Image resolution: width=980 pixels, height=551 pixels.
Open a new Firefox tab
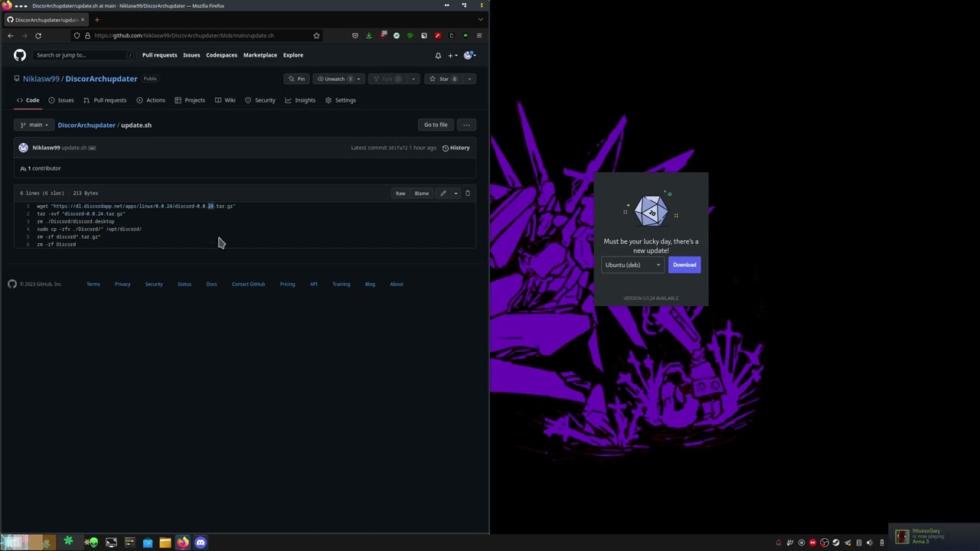click(x=96, y=19)
